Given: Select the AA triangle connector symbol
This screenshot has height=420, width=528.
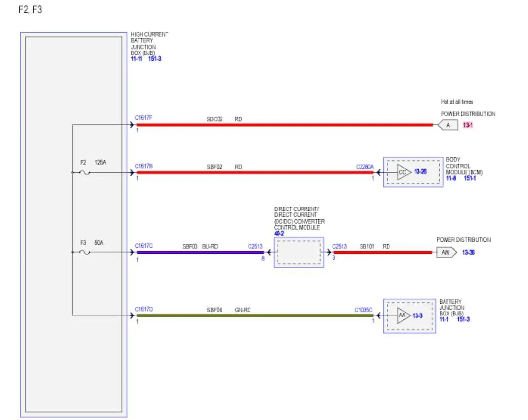Looking at the screenshot, I should pos(403,315).
